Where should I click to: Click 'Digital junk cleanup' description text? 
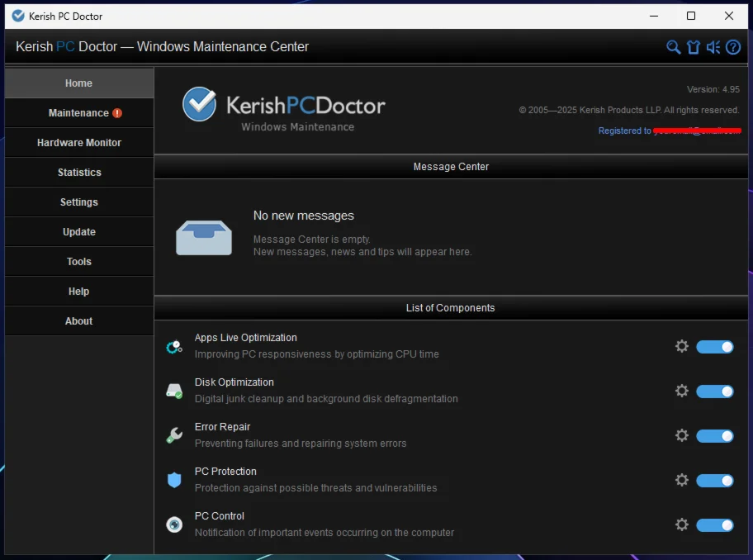pyautogui.click(x=326, y=399)
